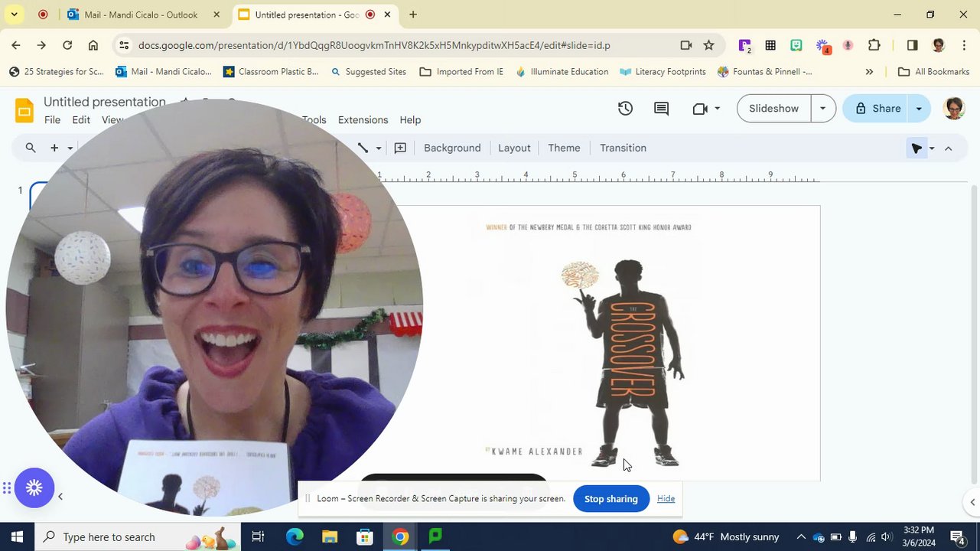Open the File menu

tap(52, 120)
